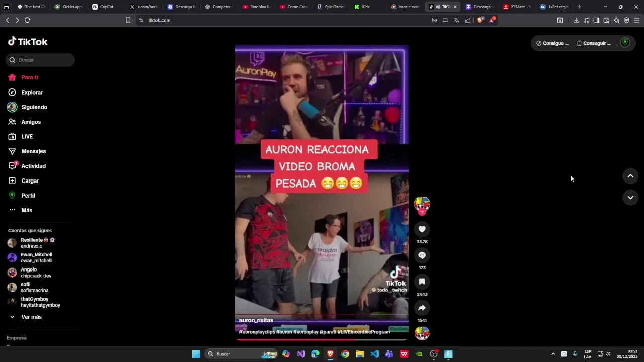The image size is (644, 362).
Task: Go back with the browser back arrow
Action: pyautogui.click(x=7, y=20)
